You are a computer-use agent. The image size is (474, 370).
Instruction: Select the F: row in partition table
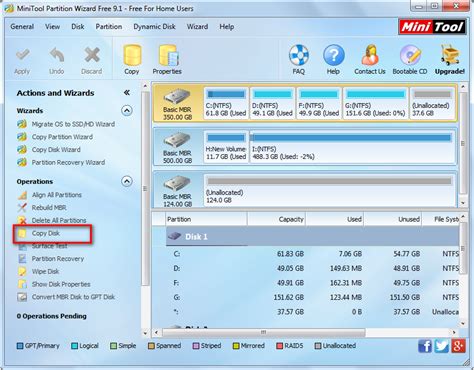[312, 283]
